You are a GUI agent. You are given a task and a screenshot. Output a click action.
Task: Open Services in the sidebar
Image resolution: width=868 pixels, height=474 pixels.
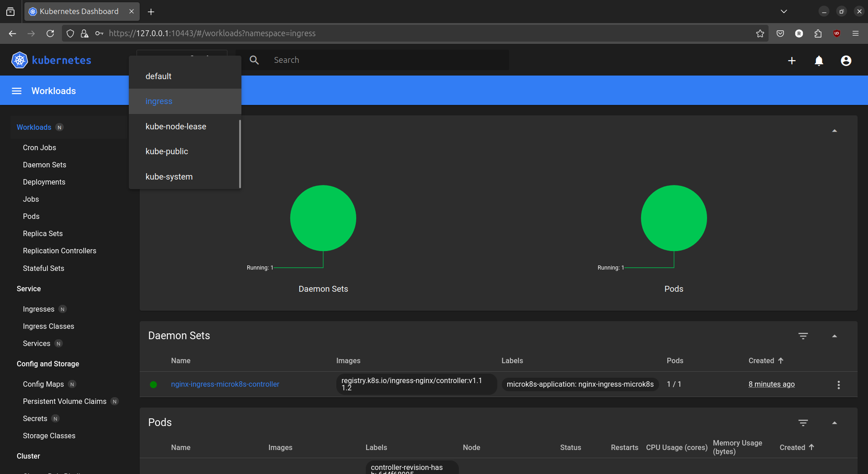pyautogui.click(x=37, y=344)
